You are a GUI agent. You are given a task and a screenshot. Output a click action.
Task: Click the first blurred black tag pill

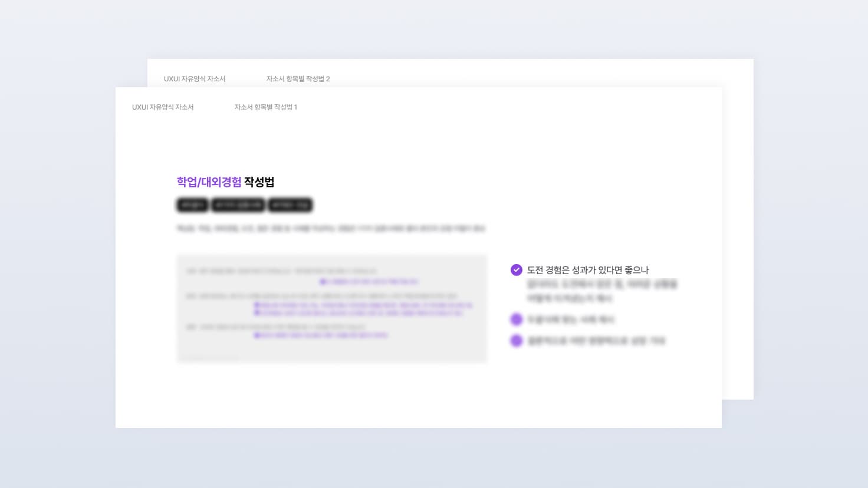tap(192, 205)
